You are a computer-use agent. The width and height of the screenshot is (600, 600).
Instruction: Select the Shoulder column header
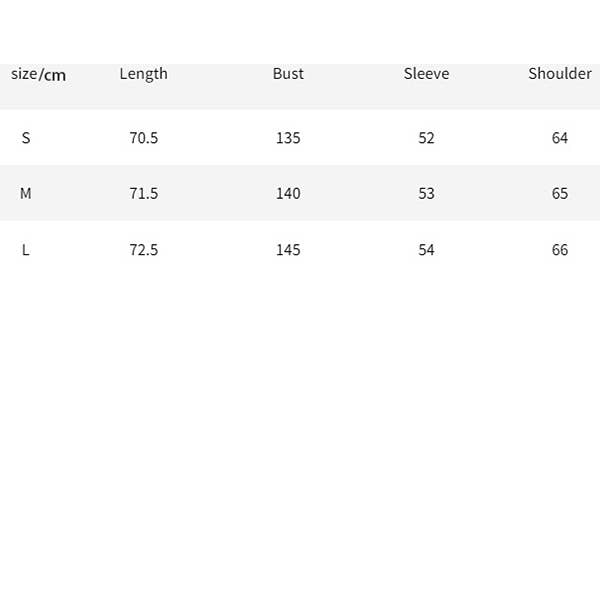(560, 74)
